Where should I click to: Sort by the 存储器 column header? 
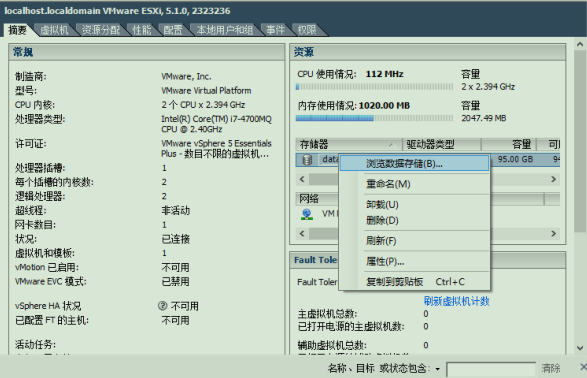pos(349,144)
